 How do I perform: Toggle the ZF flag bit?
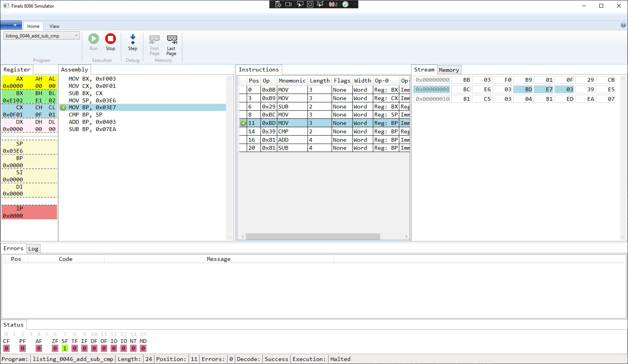pyautogui.click(x=55, y=348)
